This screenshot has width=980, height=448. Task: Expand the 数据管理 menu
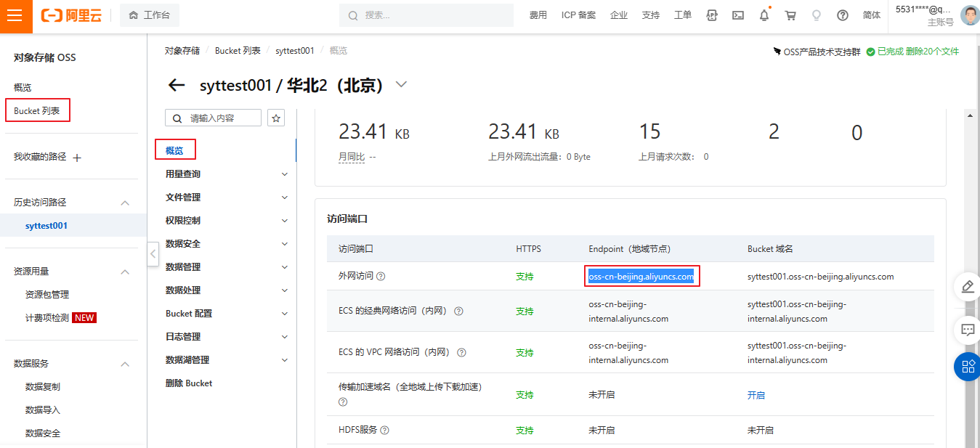coord(285,267)
